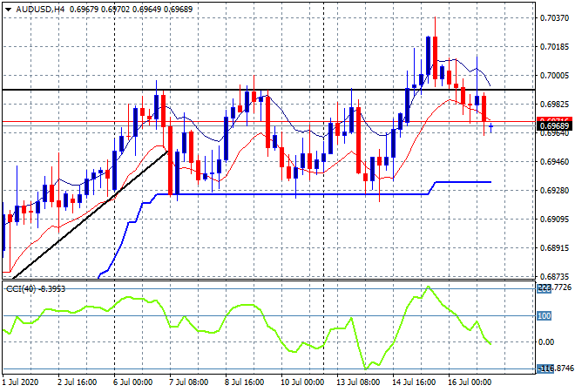Select the 0.70370 price axis label

coord(554,18)
